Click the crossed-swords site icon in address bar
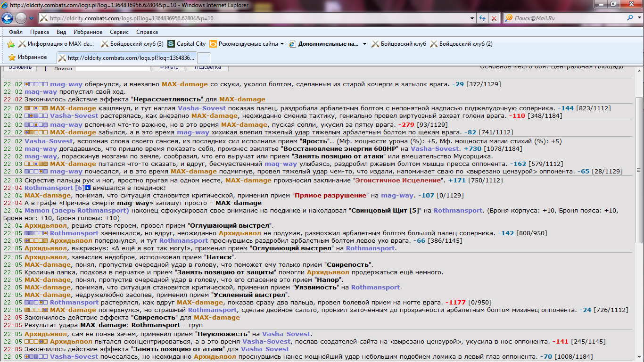The image size is (644, 362). pos(44,18)
